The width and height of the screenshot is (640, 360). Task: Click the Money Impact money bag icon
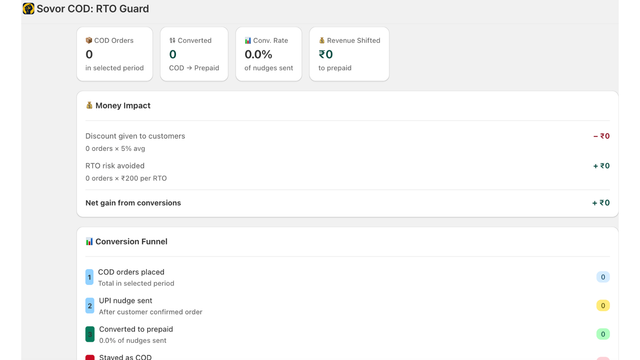tap(89, 105)
